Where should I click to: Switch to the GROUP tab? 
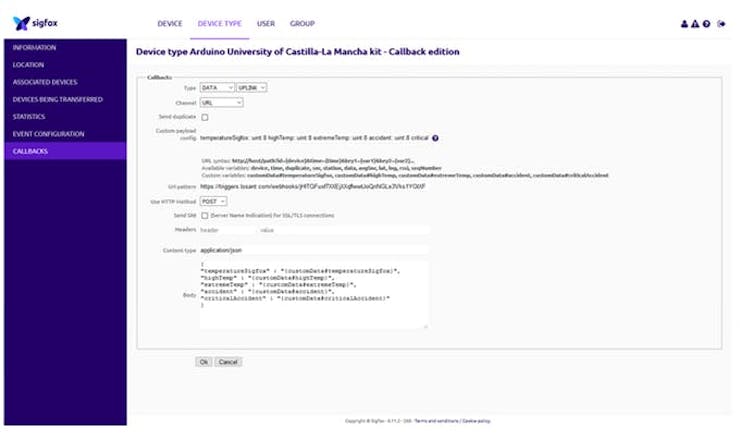[302, 24]
